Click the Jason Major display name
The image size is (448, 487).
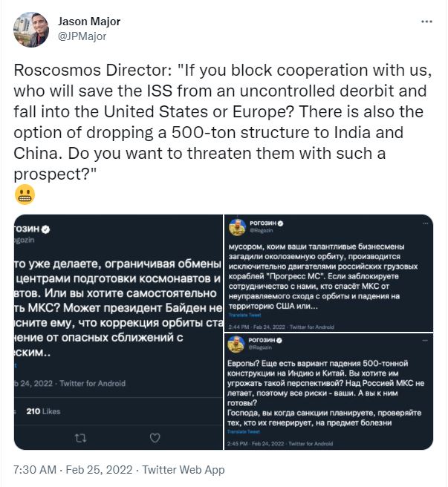(88, 21)
